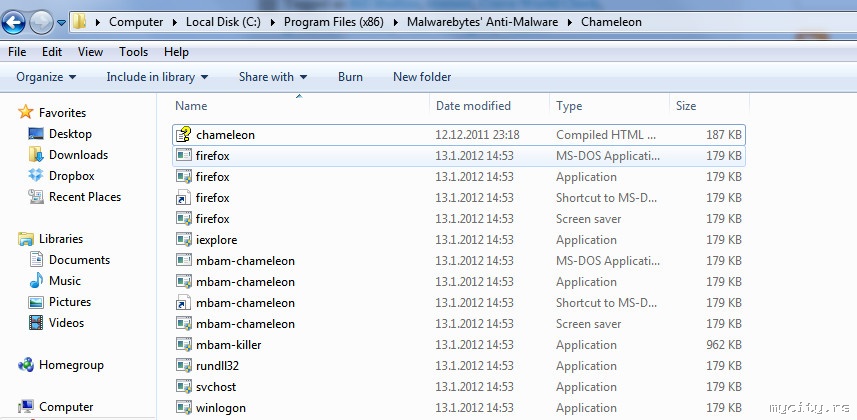Screen dimensions: 857x420
Task: Open the Help menu
Action: (176, 52)
